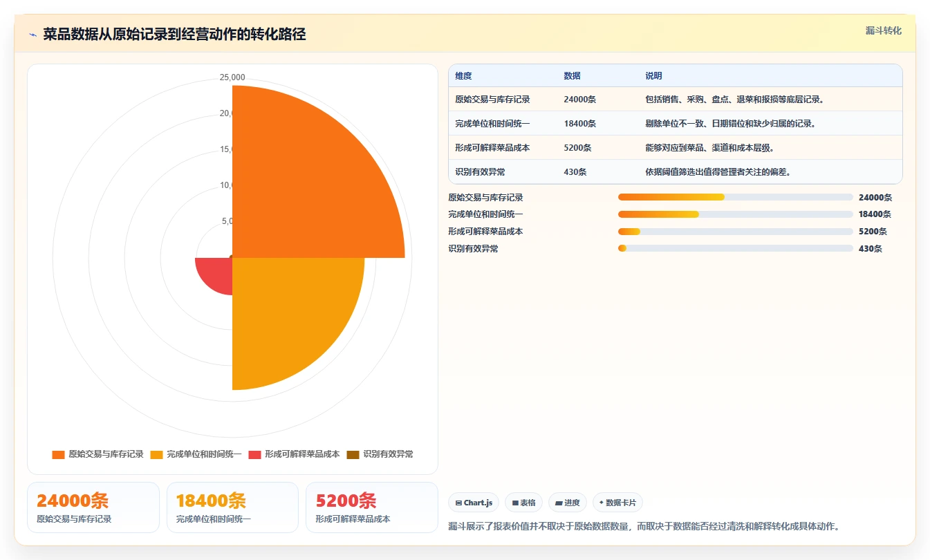Click the lightning icon beside the page title
This screenshot has width=930, height=560.
pos(33,35)
